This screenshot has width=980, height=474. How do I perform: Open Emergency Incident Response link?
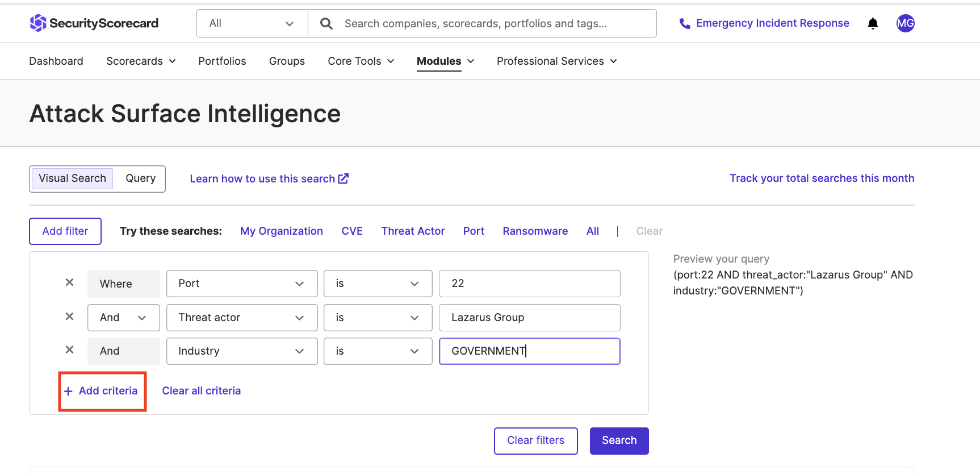[x=773, y=23]
